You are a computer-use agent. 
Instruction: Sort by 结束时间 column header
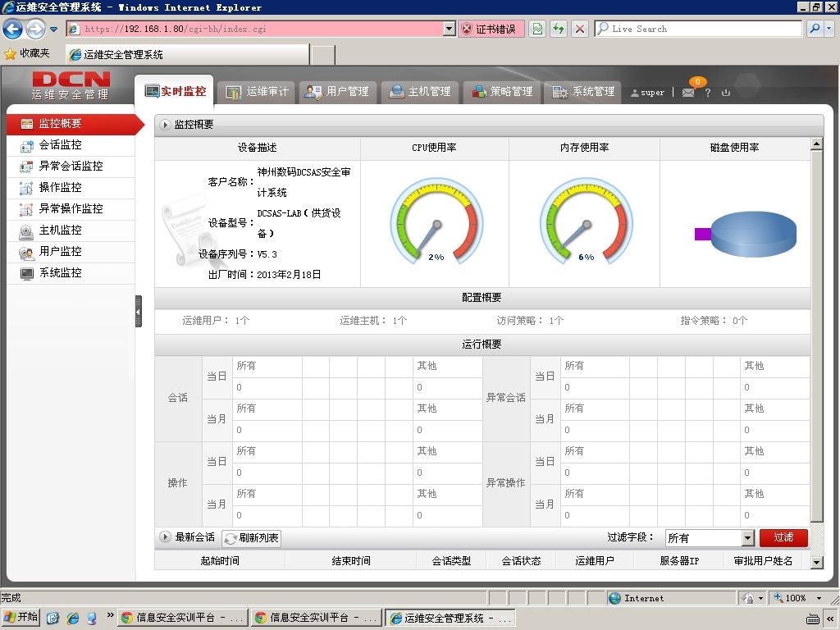[351, 561]
